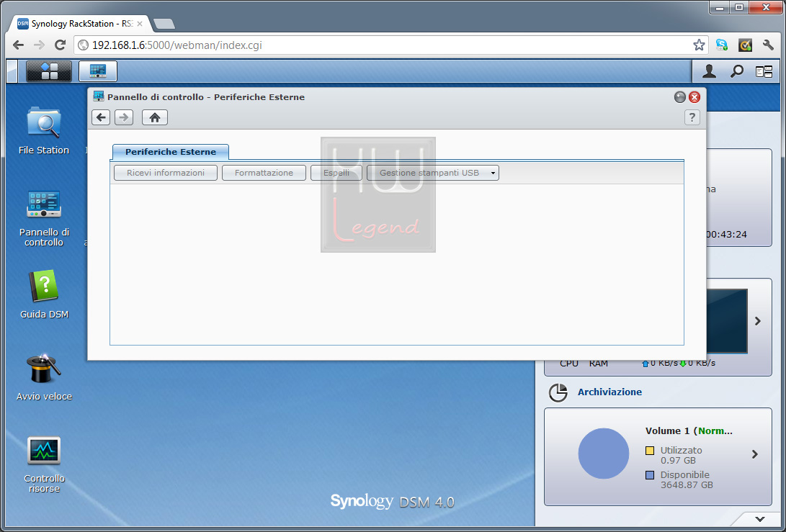786x532 pixels.
Task: Click the Disponibile blue legend swatch
Action: [x=650, y=475]
